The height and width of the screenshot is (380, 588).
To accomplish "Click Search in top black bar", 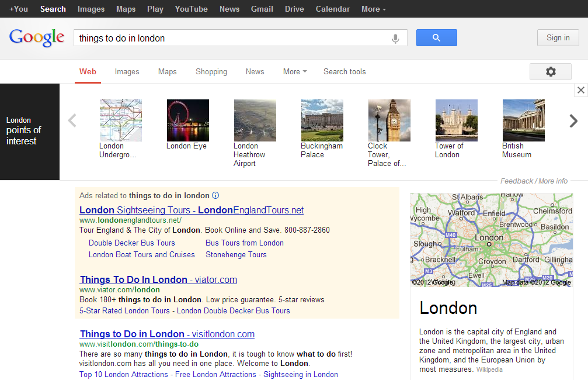I will (53, 9).
